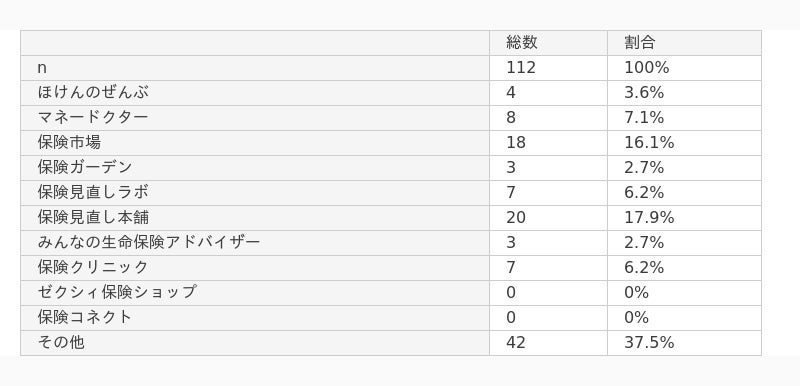Click the 保険クリニック row label
Viewport: 800px width, 386px height.
93,267
